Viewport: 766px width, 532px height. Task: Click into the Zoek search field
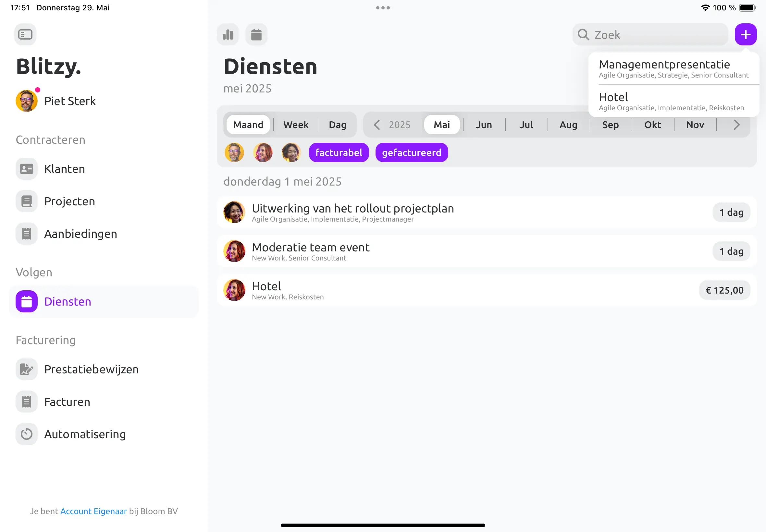coord(650,34)
